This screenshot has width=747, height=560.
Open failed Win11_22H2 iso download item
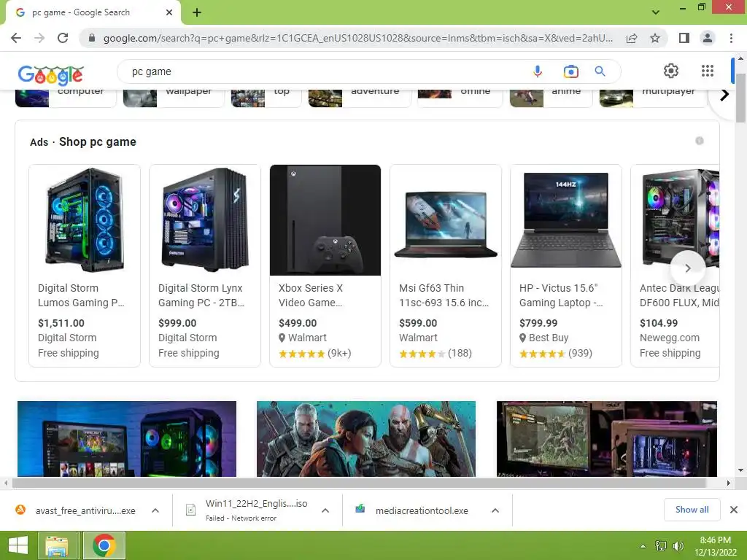[x=247, y=510]
